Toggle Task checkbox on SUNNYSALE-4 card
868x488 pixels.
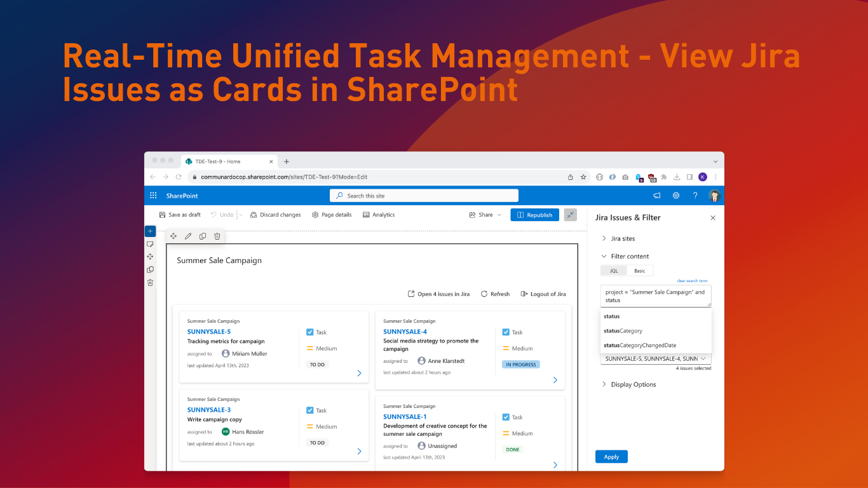[x=506, y=332]
